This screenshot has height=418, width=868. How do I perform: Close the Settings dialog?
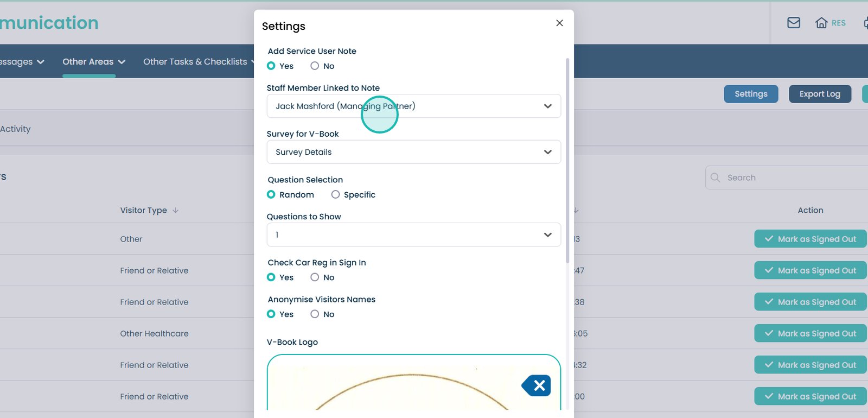coord(559,23)
